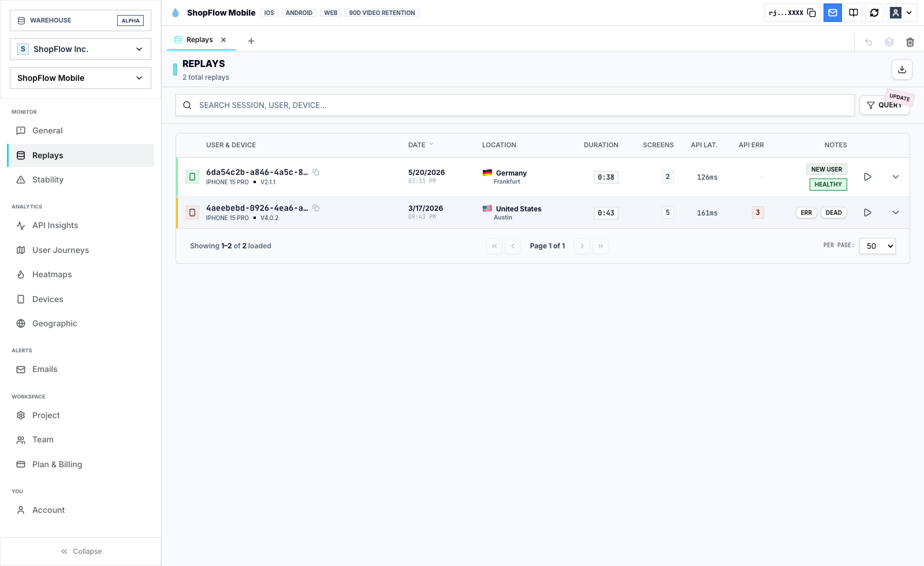This screenshot has height=566, width=924.
Task: Sort by the Date column header
Action: (x=421, y=145)
